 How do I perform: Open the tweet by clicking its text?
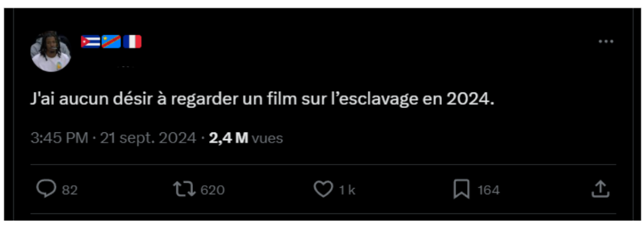pyautogui.click(x=262, y=100)
